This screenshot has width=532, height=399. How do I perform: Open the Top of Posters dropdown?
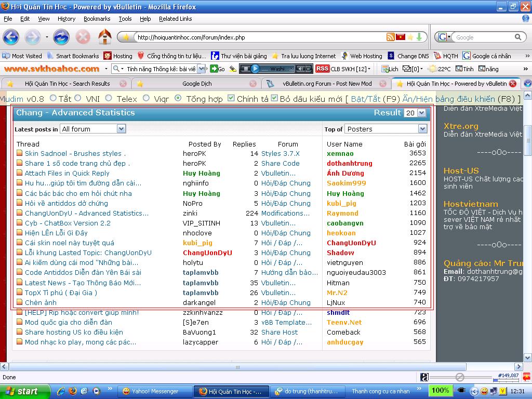click(385, 129)
